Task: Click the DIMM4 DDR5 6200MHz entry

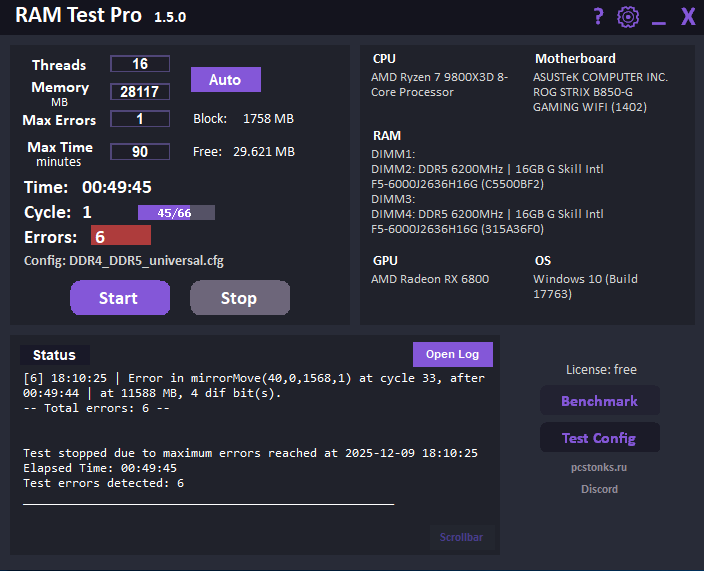Action: click(x=487, y=221)
